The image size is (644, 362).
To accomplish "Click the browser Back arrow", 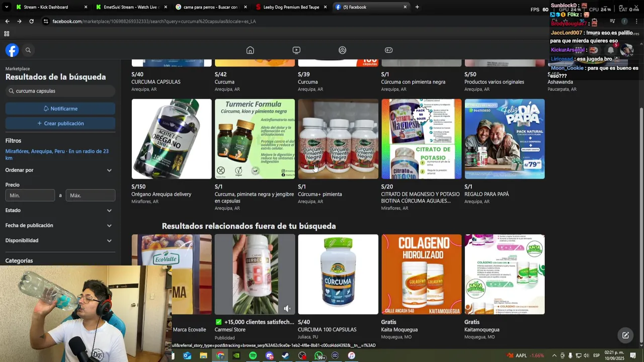I will [7, 21].
